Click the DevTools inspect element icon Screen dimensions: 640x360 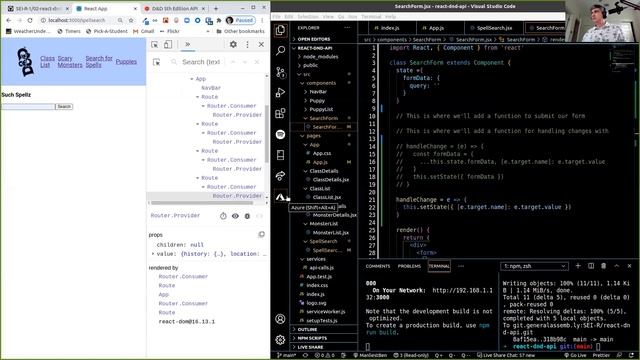(155, 44)
